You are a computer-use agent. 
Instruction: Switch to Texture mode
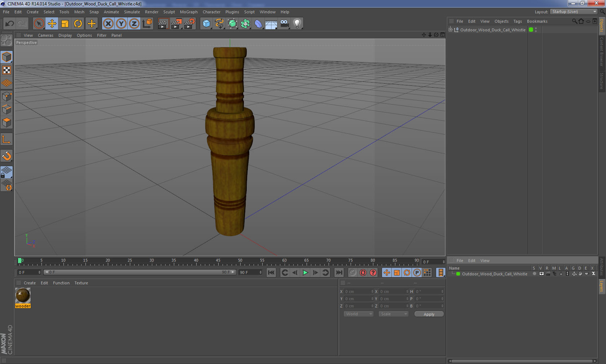(6, 70)
